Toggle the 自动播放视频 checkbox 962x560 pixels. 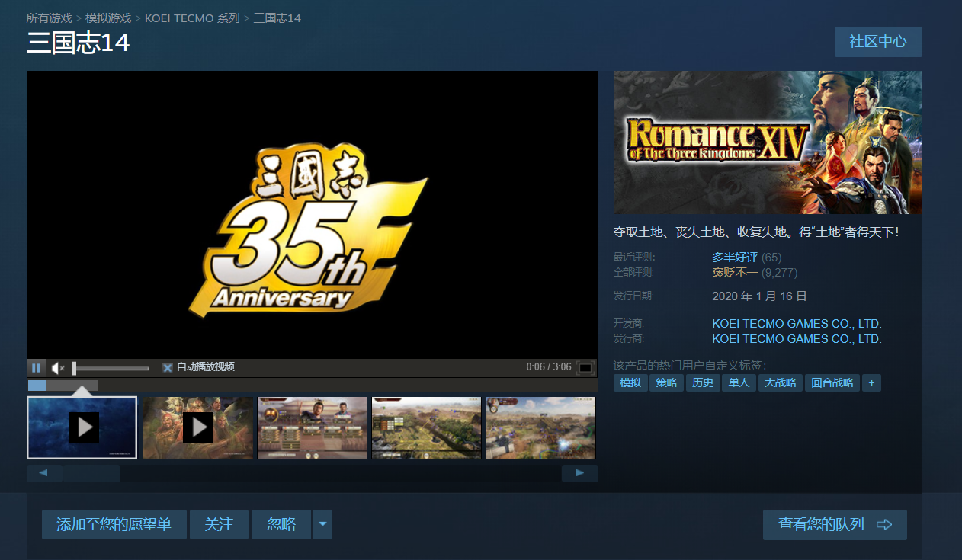168,367
